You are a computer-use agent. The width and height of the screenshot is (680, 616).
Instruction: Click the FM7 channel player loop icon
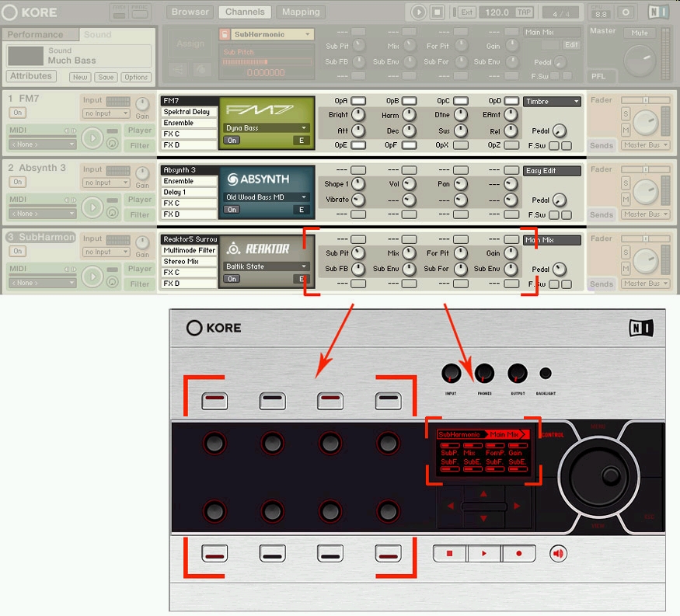[x=113, y=143]
